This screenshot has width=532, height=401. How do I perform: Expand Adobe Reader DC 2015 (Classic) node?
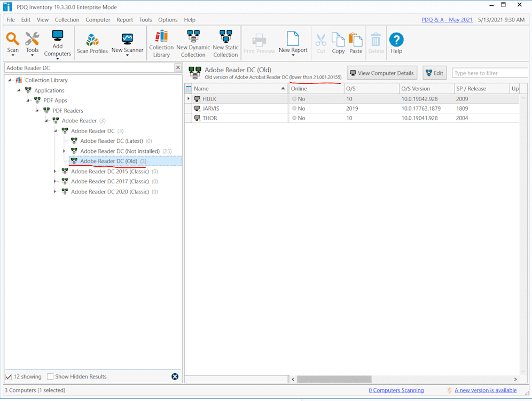55,171
